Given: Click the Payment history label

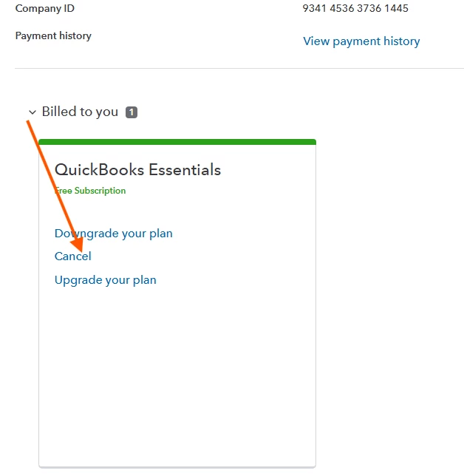Looking at the screenshot, I should (x=53, y=35).
